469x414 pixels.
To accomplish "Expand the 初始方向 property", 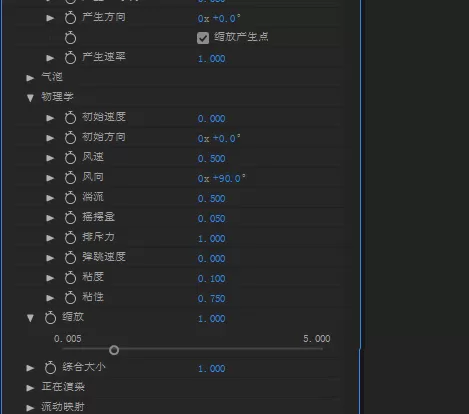I will point(50,138).
